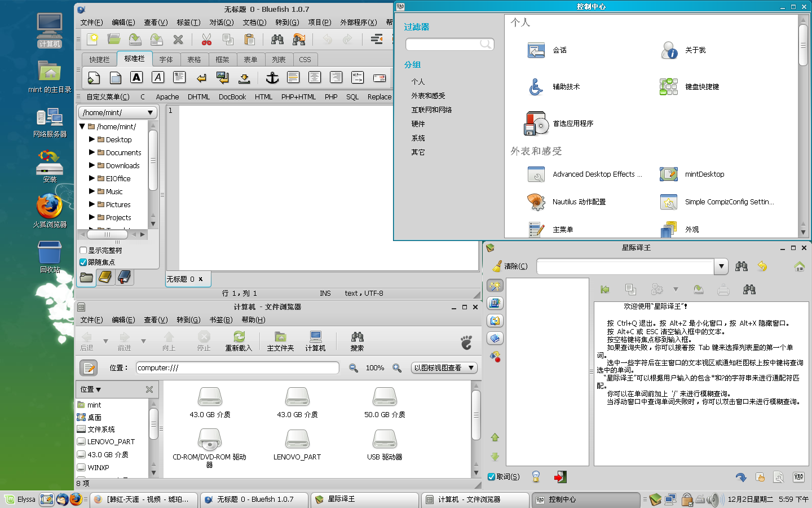Expand the Documents folder in Bluefish tree
The height and width of the screenshot is (508, 812).
[x=92, y=152]
